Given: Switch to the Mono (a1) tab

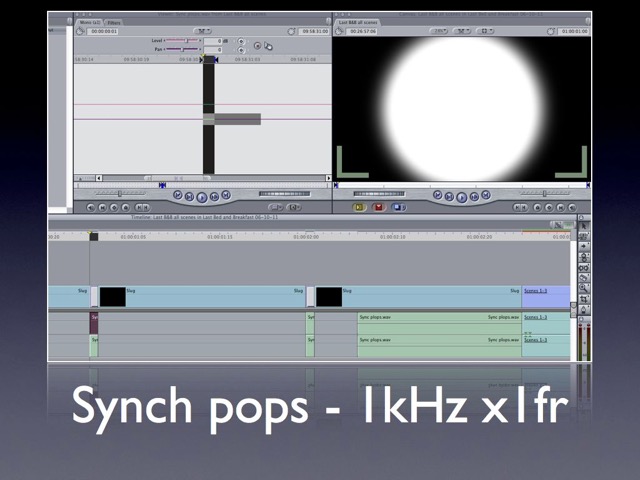Looking at the screenshot, I should coord(89,23).
